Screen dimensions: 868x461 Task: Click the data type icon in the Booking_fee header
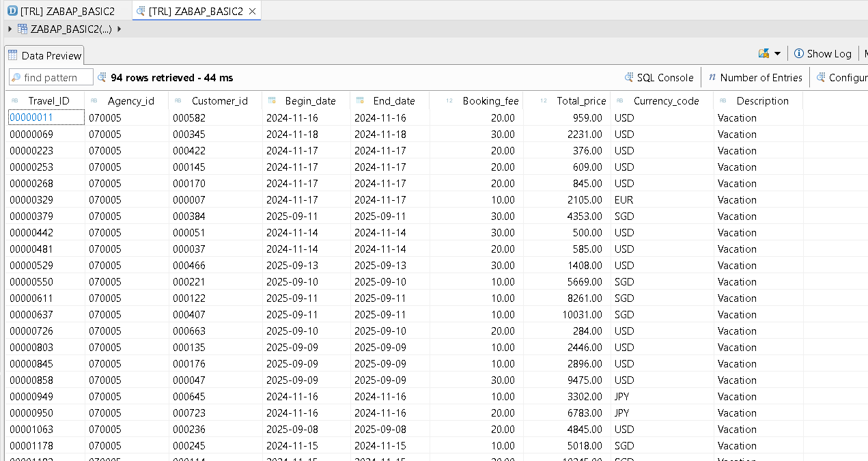448,100
